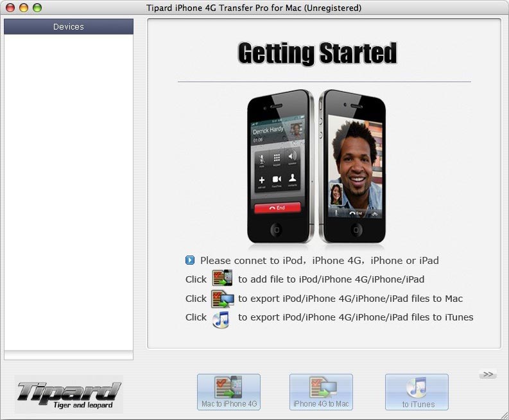
Task: Minimize the window using the yellow button
Action: 24,8
